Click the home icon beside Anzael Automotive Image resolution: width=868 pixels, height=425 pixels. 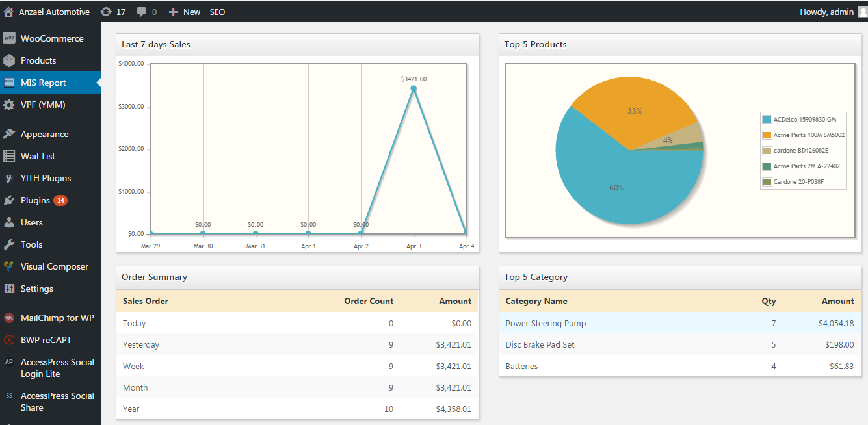click(x=8, y=12)
